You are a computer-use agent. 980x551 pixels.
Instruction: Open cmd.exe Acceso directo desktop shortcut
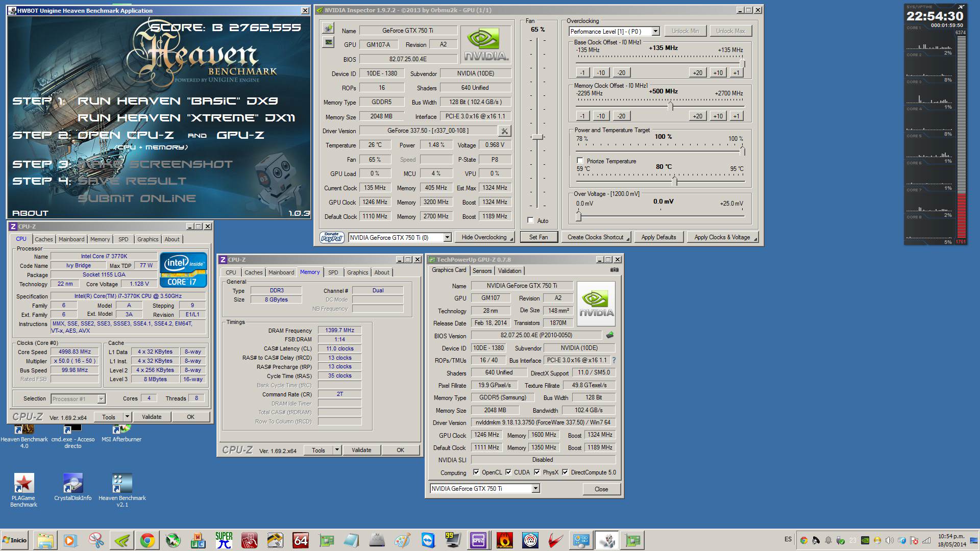pos(72,436)
